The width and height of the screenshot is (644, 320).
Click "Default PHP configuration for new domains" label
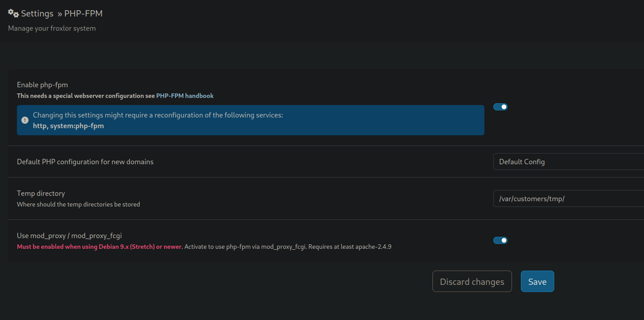85,162
